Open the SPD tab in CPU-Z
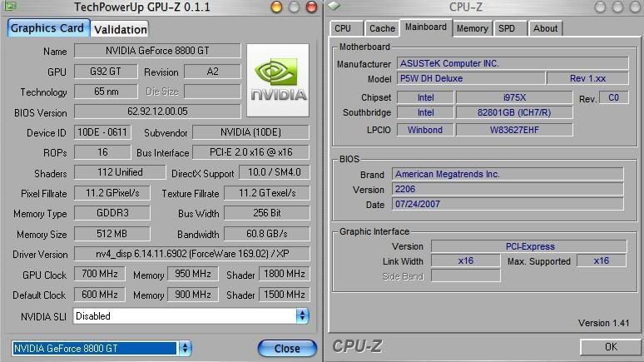644x362 pixels. click(510, 28)
